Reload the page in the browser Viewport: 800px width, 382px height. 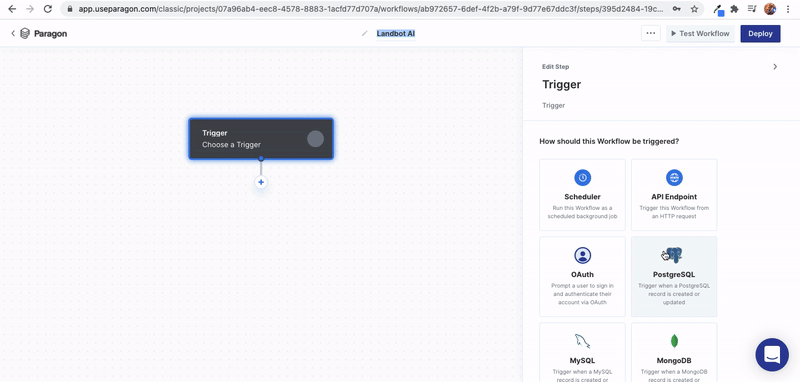[x=47, y=9]
